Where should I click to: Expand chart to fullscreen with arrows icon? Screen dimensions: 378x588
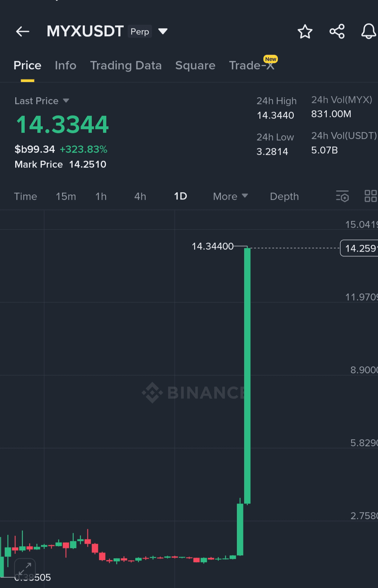tap(25, 569)
